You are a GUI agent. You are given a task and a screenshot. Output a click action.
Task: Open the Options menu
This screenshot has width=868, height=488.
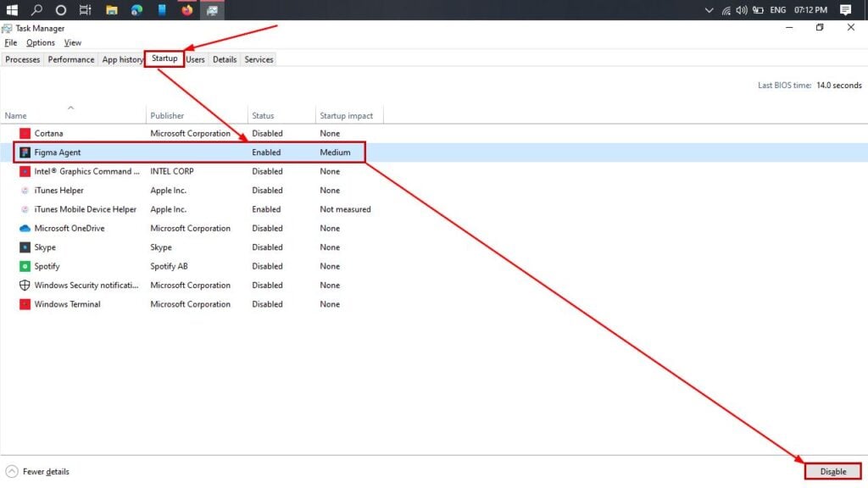click(41, 42)
